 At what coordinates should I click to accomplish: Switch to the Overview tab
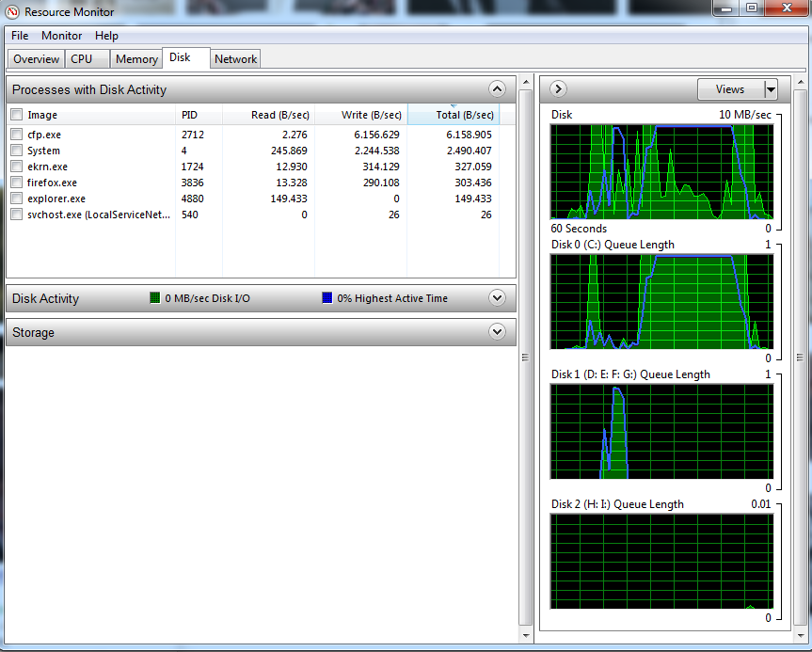pos(36,59)
